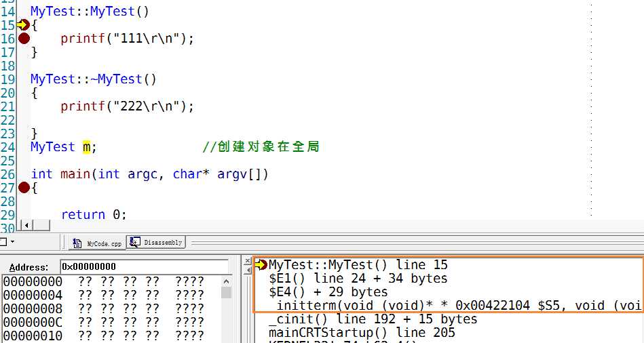
Task: Click line number 19 in the gutter
Action: pos(7,79)
